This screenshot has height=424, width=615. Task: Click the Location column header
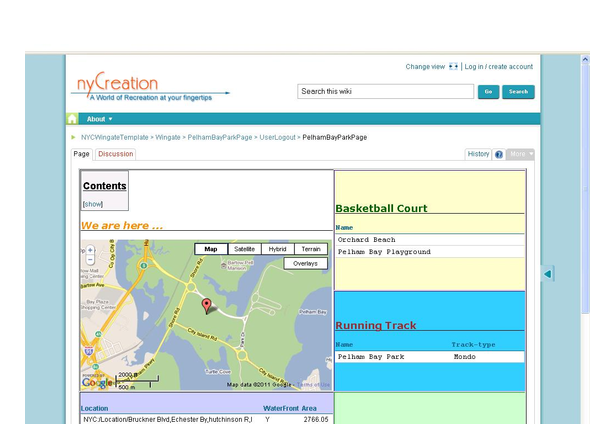click(x=95, y=408)
